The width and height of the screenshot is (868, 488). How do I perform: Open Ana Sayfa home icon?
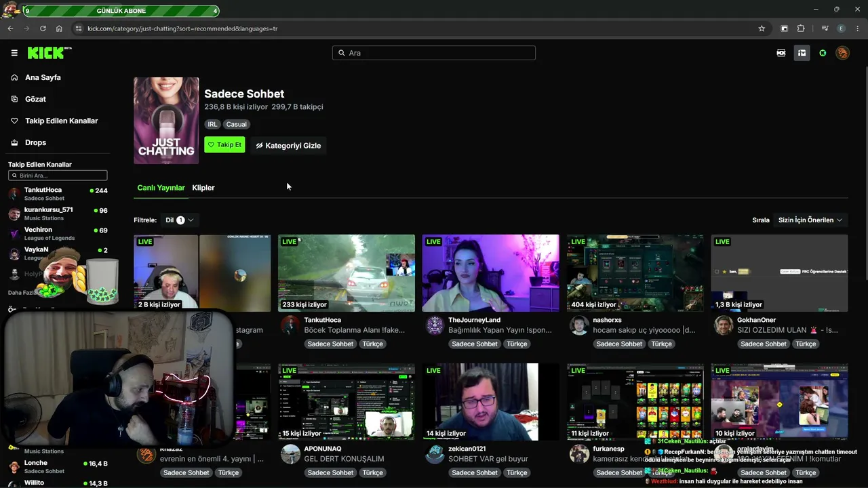[x=14, y=77]
